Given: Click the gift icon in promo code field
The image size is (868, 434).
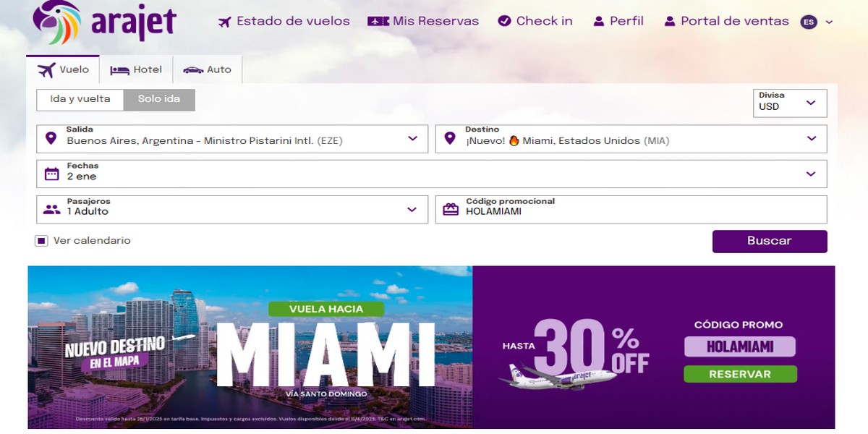Looking at the screenshot, I should coord(451,210).
